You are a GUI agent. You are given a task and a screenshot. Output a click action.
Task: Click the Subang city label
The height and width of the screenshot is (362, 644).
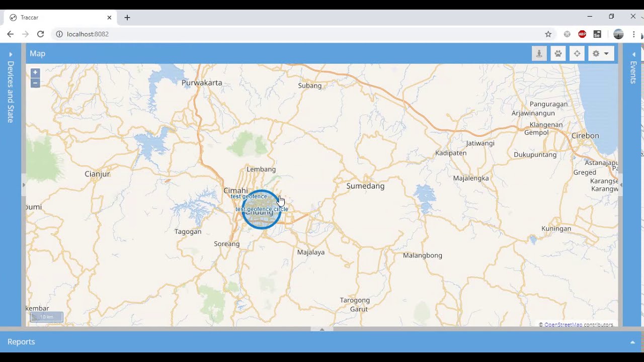click(310, 85)
